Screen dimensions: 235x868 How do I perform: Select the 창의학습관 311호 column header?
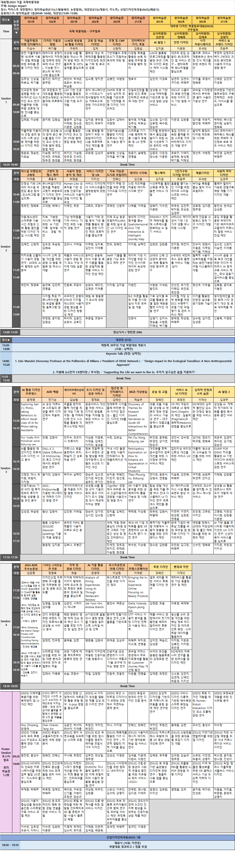[x=224, y=20]
